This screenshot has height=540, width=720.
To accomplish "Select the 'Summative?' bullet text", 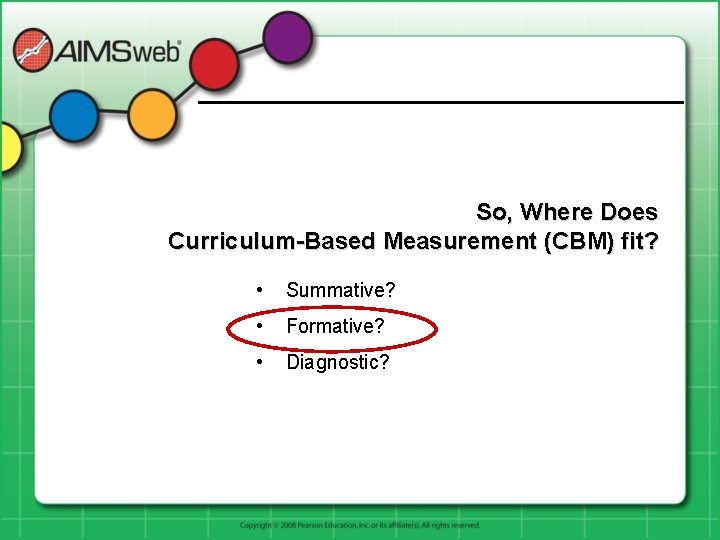I will pos(341,290).
